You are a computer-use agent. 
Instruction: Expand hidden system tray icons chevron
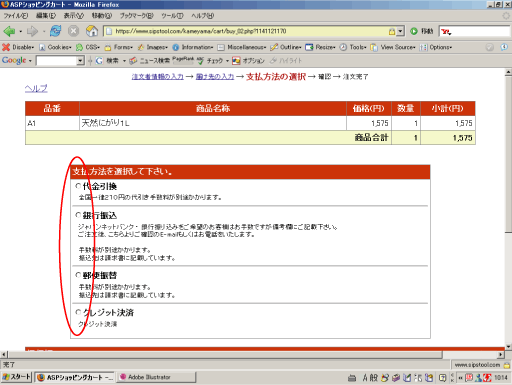coord(461,378)
